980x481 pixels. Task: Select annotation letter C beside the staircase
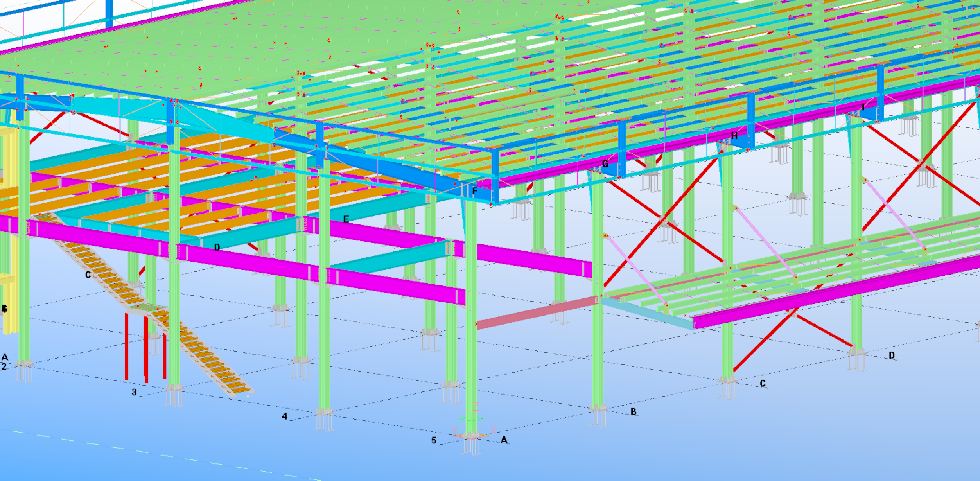pos(88,275)
